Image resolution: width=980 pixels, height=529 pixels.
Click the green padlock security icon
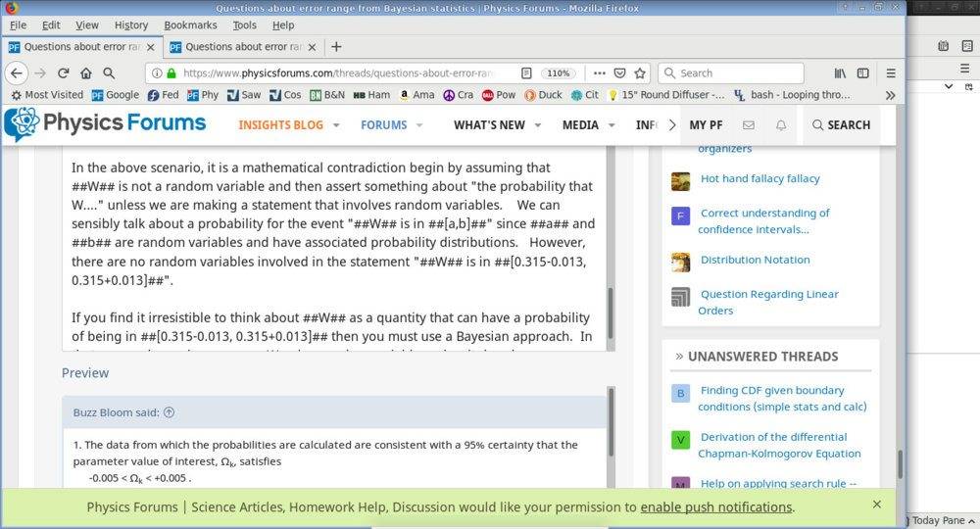pyautogui.click(x=171, y=73)
